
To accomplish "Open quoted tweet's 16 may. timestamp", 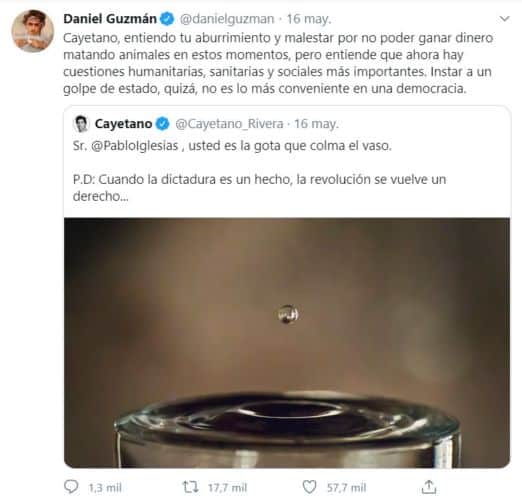I will 316,124.
